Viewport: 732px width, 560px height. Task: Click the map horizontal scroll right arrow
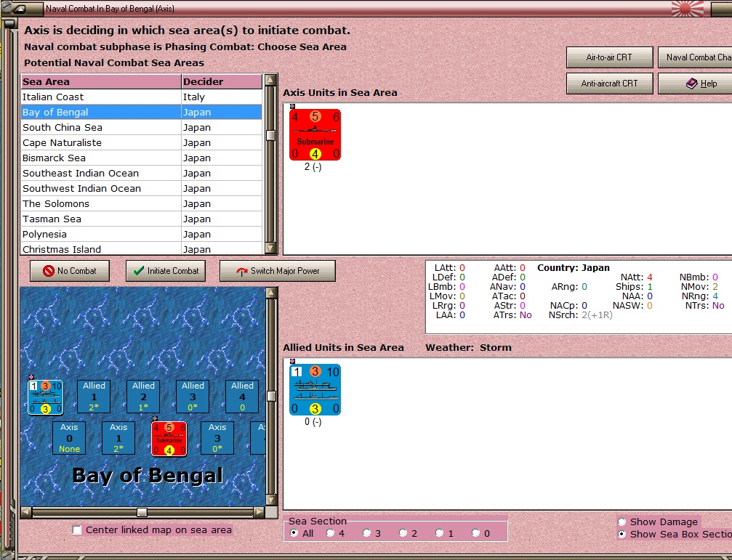tap(259, 513)
